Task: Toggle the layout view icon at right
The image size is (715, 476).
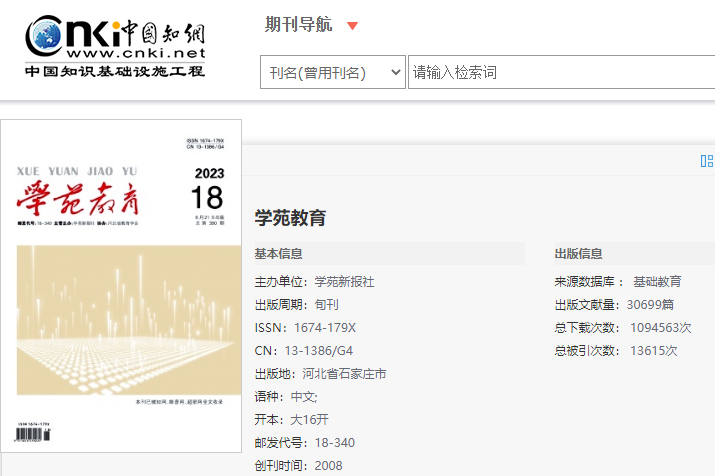Action: (707, 161)
